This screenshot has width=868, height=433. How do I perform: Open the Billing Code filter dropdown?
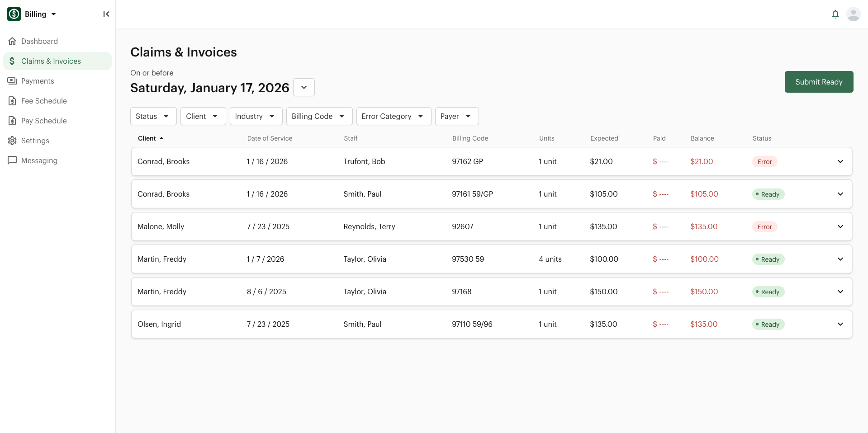318,116
